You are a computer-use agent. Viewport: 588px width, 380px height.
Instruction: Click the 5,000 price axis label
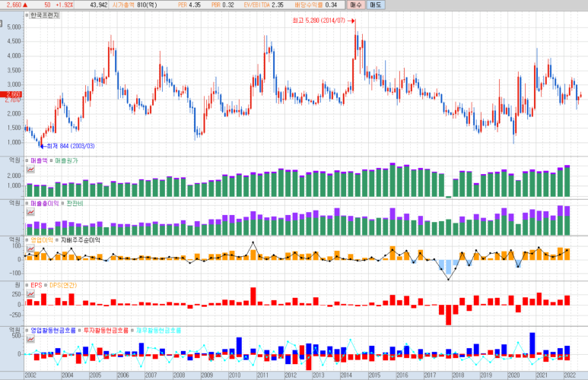14,27
